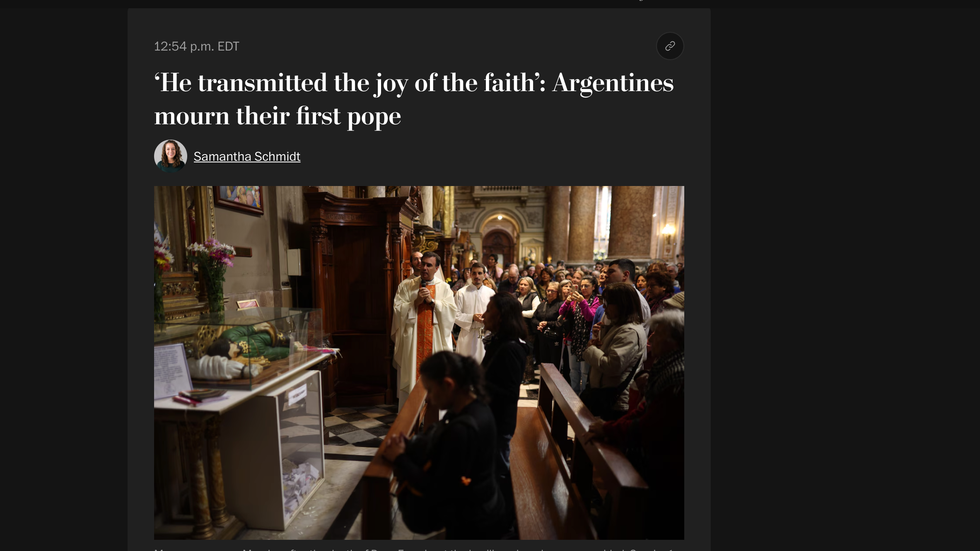Copy this update's link via chain icon

pyautogui.click(x=670, y=46)
